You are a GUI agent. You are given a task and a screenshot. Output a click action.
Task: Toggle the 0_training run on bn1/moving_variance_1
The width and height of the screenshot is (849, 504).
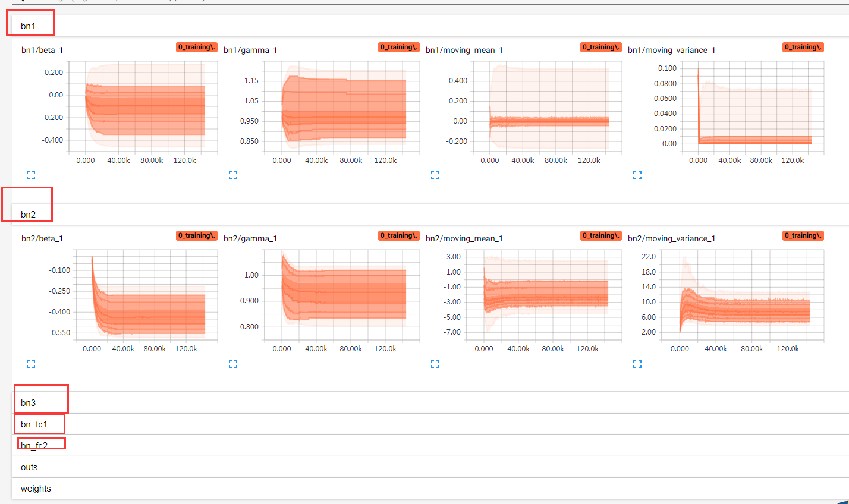pyautogui.click(x=803, y=46)
